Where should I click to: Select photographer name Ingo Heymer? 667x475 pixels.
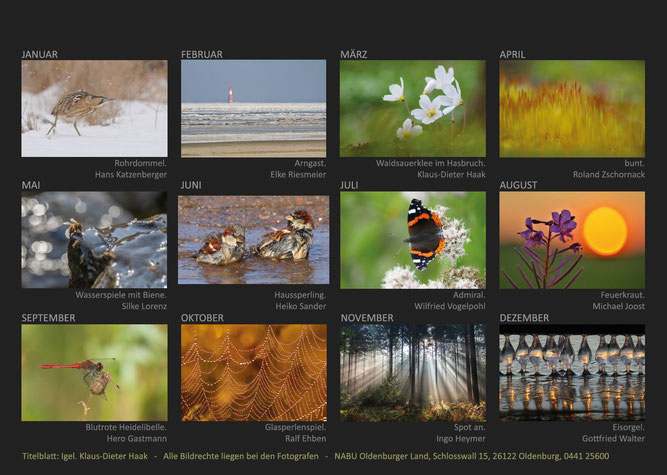click(x=461, y=438)
